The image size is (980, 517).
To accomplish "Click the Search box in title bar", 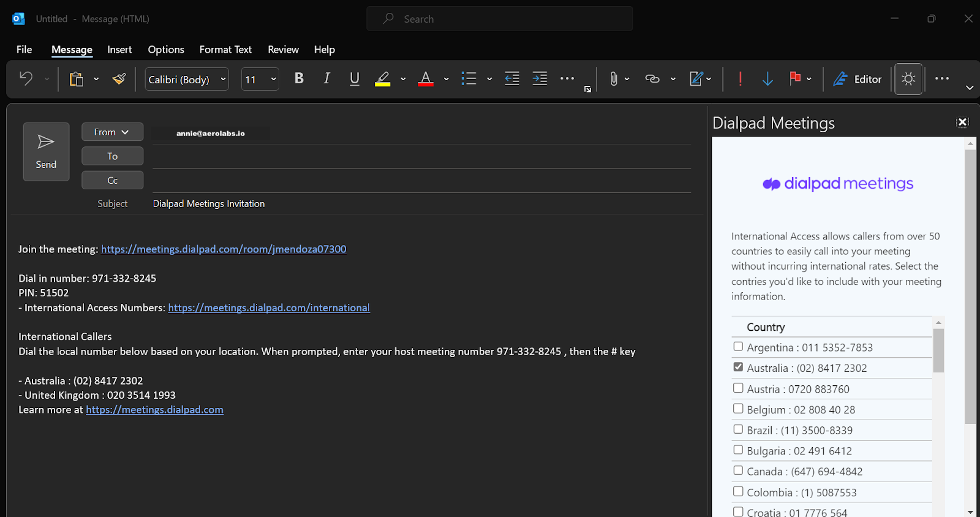I will [500, 19].
